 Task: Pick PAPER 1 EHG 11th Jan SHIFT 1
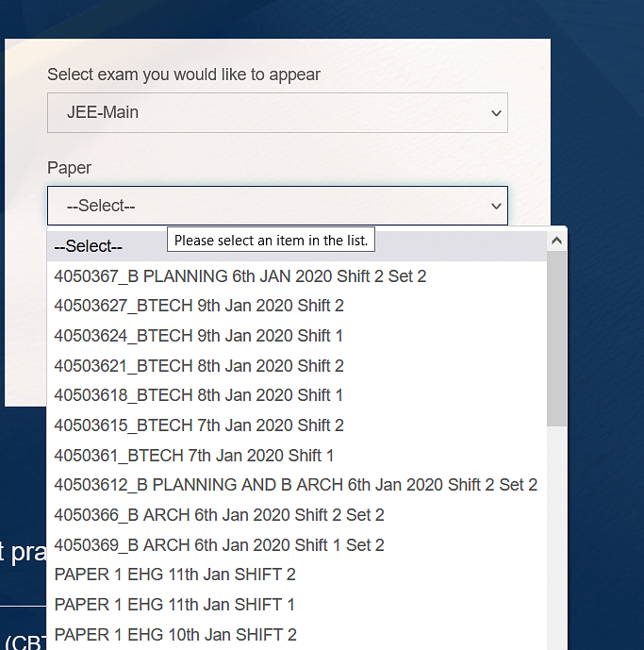tap(297, 605)
